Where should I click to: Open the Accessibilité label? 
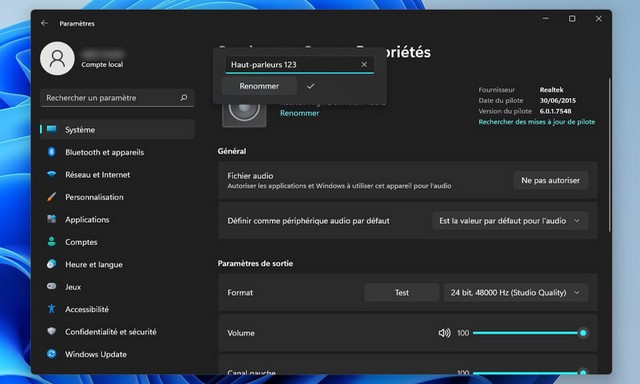coord(87,309)
